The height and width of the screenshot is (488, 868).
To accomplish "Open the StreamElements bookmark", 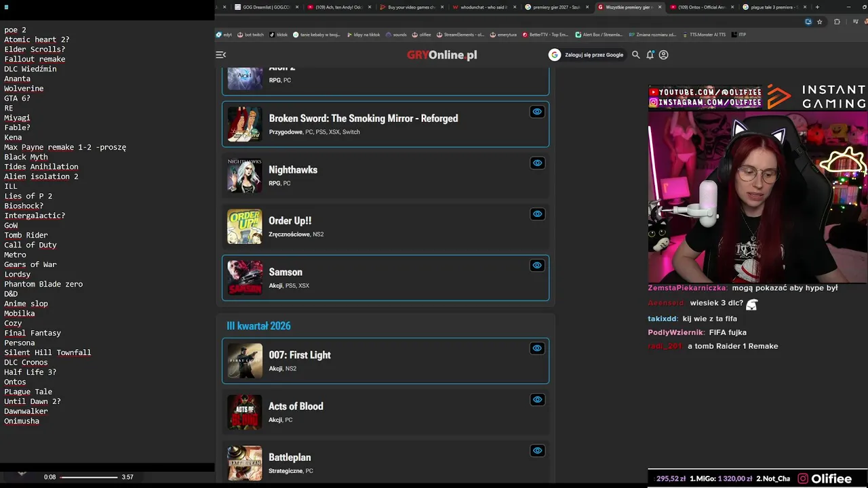I will (x=460, y=35).
